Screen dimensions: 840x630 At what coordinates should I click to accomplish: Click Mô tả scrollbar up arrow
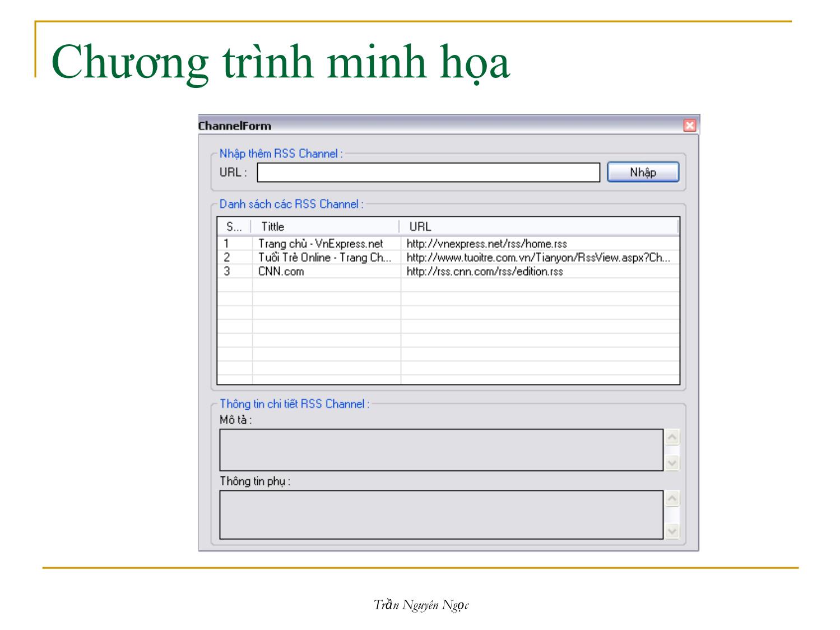(x=672, y=437)
